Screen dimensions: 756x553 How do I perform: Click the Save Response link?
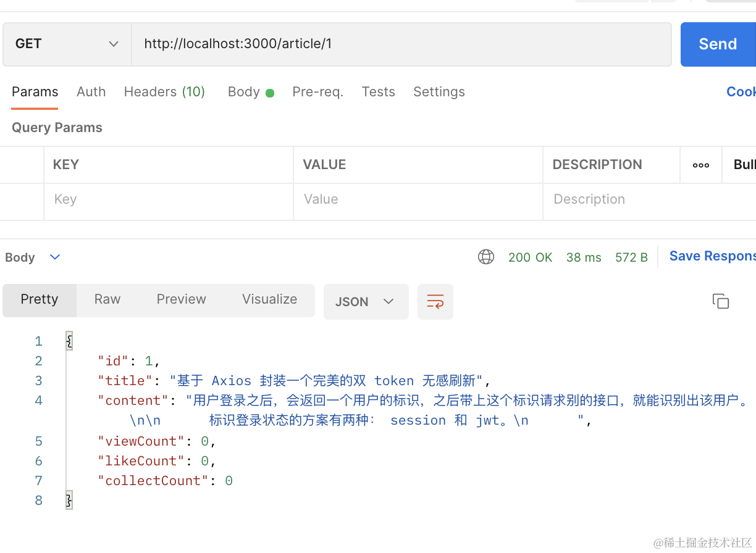(x=712, y=256)
